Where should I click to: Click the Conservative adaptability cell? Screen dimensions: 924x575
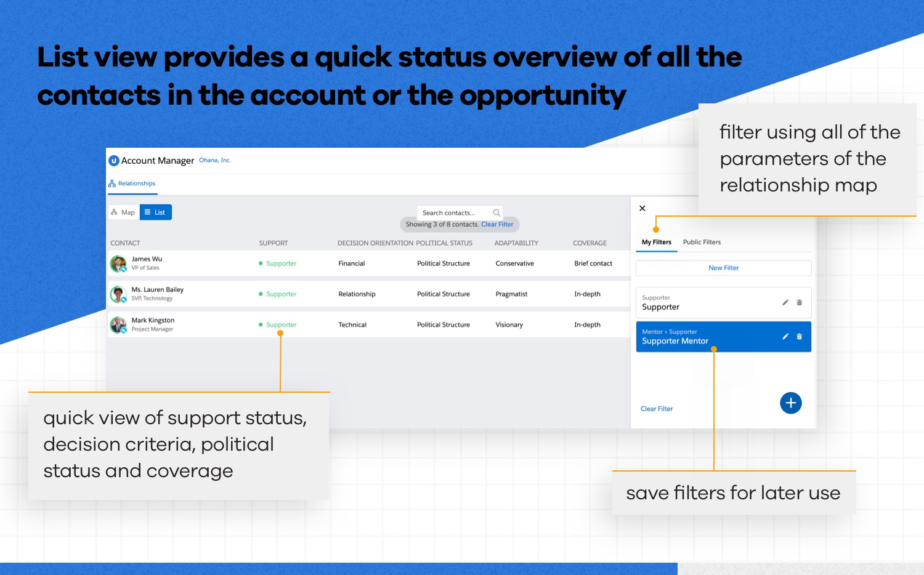pyautogui.click(x=515, y=263)
